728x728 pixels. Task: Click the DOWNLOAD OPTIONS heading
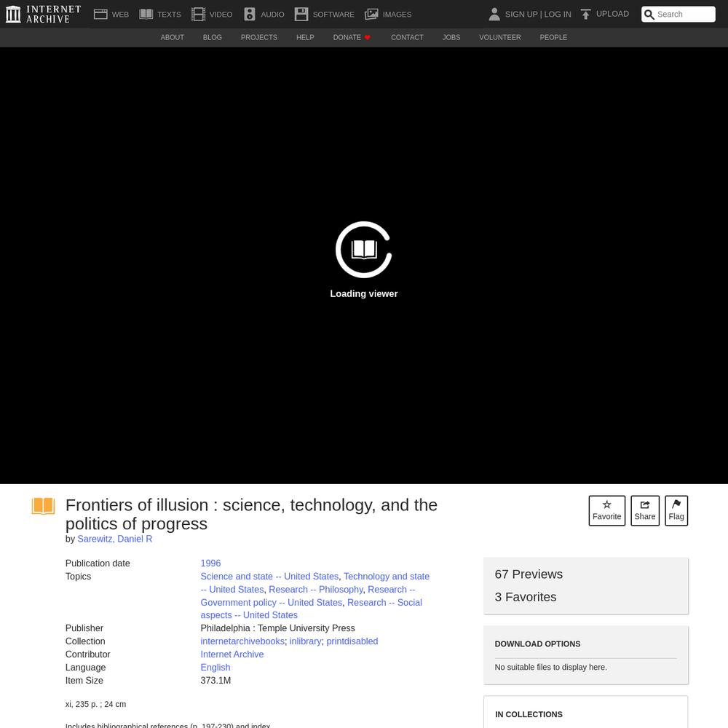pyautogui.click(x=537, y=644)
